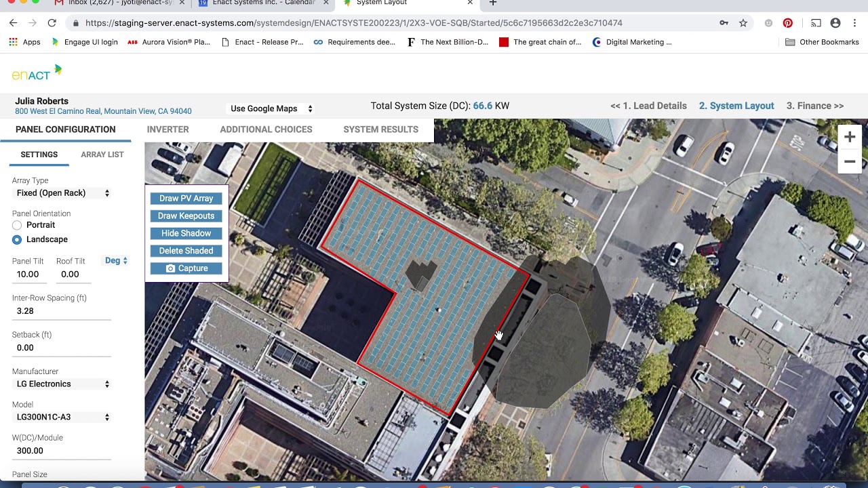Click the 800 West El Camino Real address link
The width and height of the screenshot is (868, 488).
[x=103, y=111]
